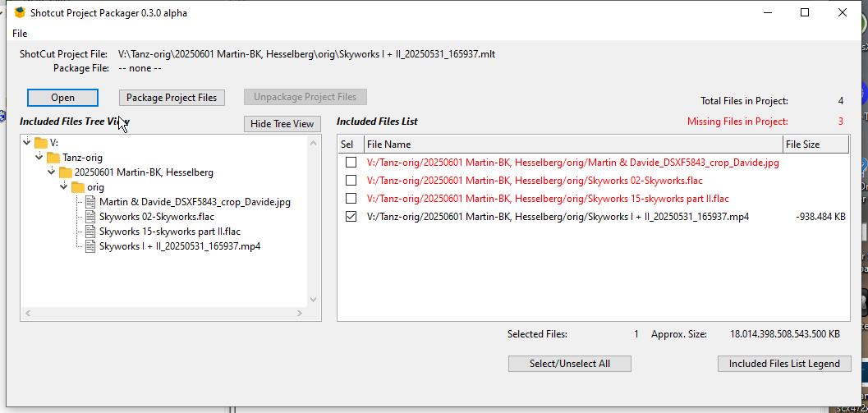Image resolution: width=868 pixels, height=413 pixels.
Task: Click red list path ending Skyworks 02-Skyworks.flac
Action: pyautogui.click(x=535, y=181)
